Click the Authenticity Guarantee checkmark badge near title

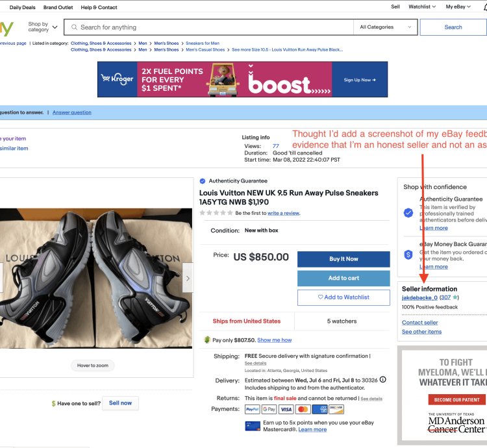[x=202, y=181]
